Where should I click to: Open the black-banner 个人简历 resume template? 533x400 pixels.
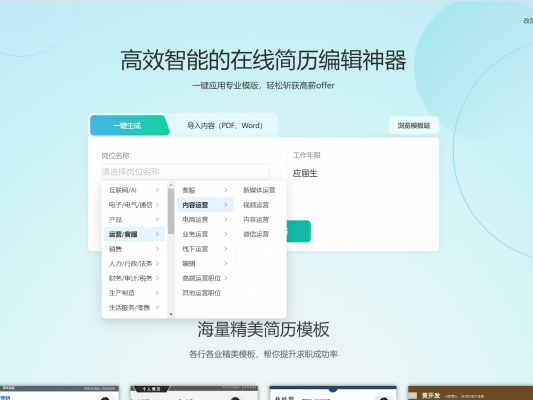pyautogui.click(x=194, y=393)
